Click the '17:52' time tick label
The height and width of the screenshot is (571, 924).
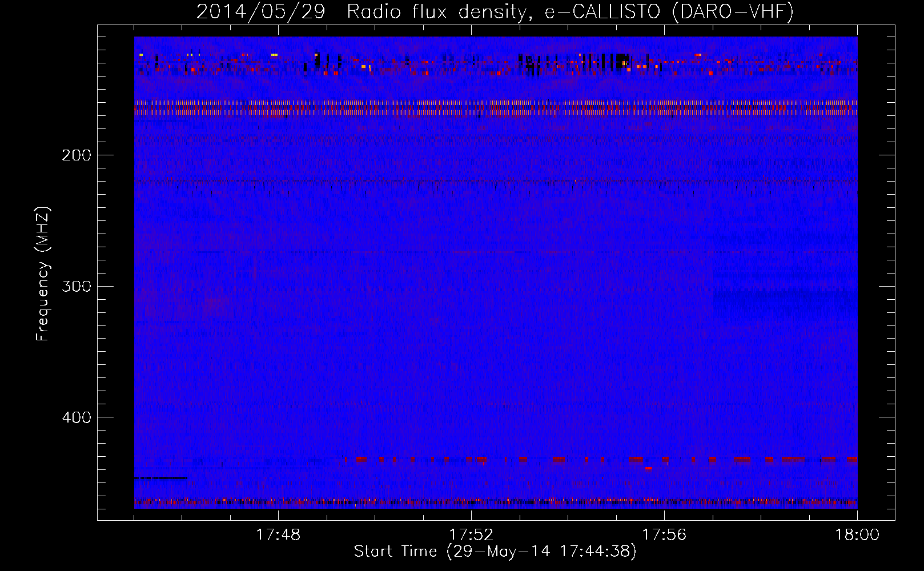click(471, 535)
